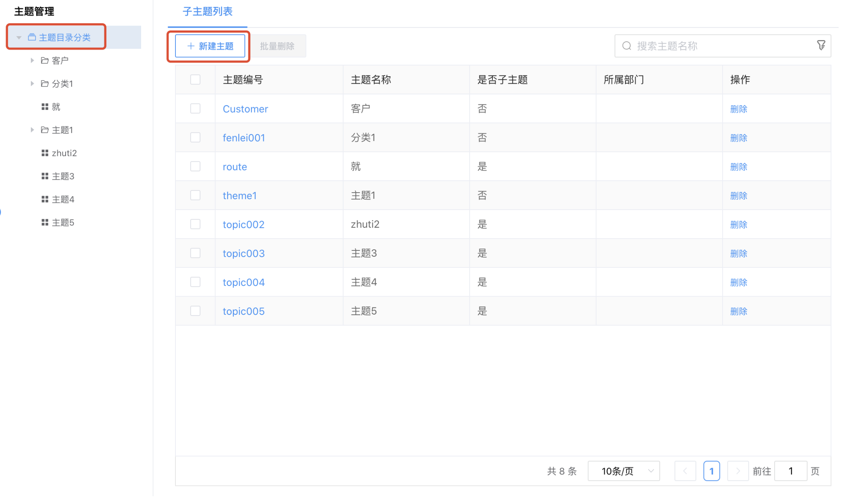Click the folder icon next to 分类1

pos(45,84)
